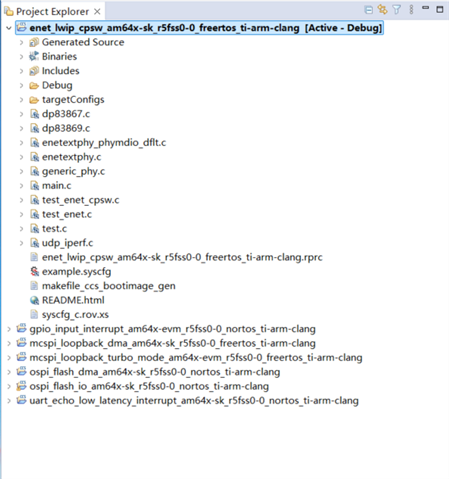Expand the ospi_flash_io project
Image resolution: width=449 pixels, height=479 pixels.
(9, 386)
